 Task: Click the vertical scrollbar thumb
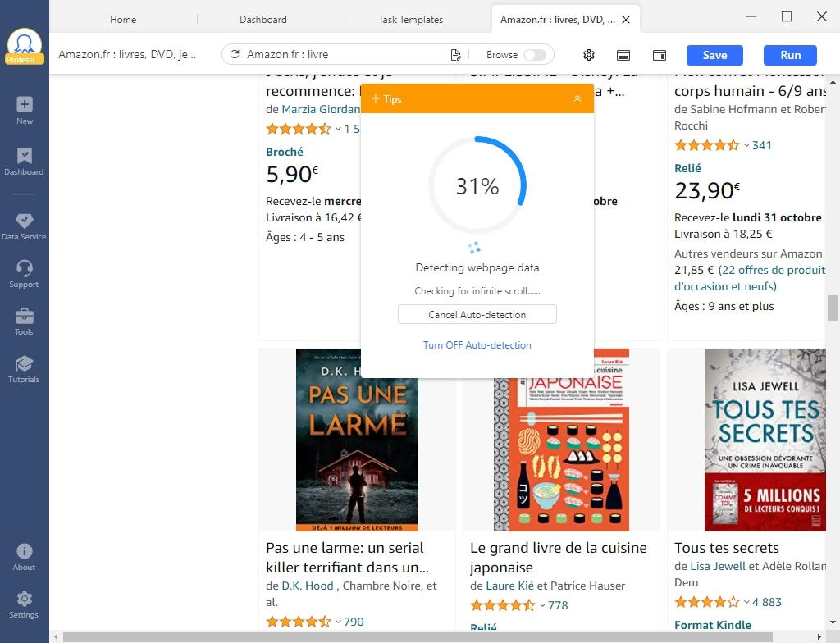coord(833,308)
